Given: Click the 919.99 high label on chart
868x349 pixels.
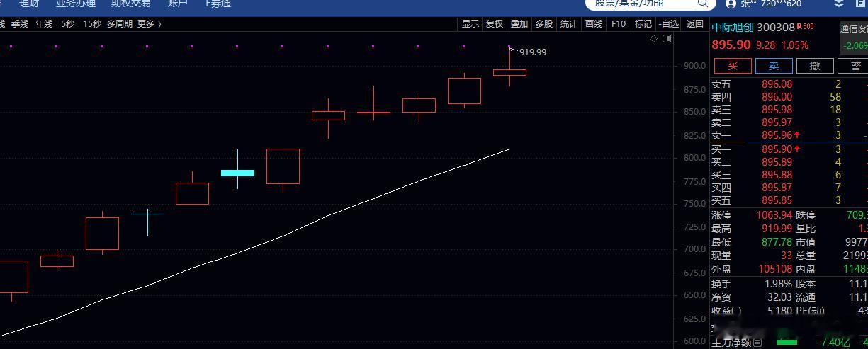Looking at the screenshot, I should point(533,52).
